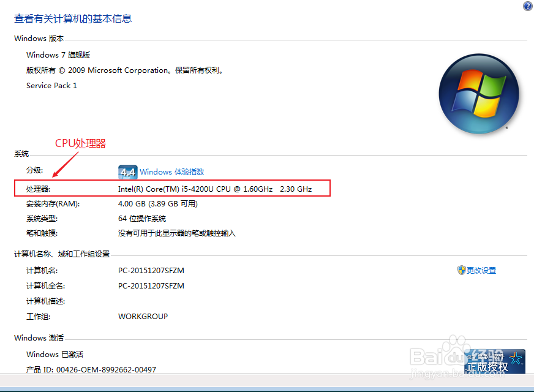Click the Windows 7 旗舰版 edition text
Viewport: 534px width, 392px height.
[x=58, y=55]
